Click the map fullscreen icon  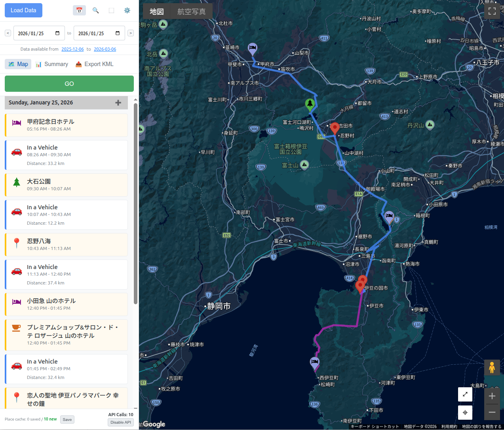click(x=492, y=11)
